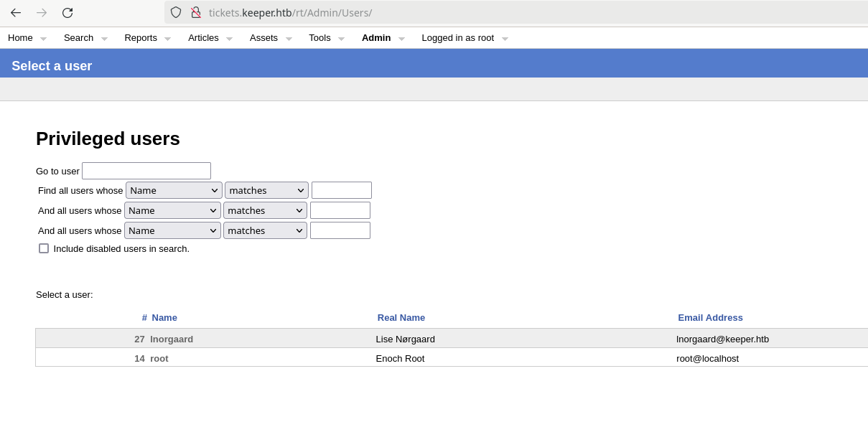The image size is (868, 422).
Task: Click the Enoch Root real name cell
Action: [401, 358]
